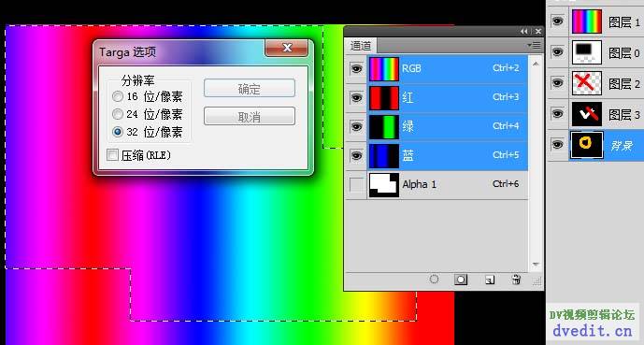Open the Channels panel flyout menu
This screenshot has height=345, width=644.
click(x=535, y=45)
